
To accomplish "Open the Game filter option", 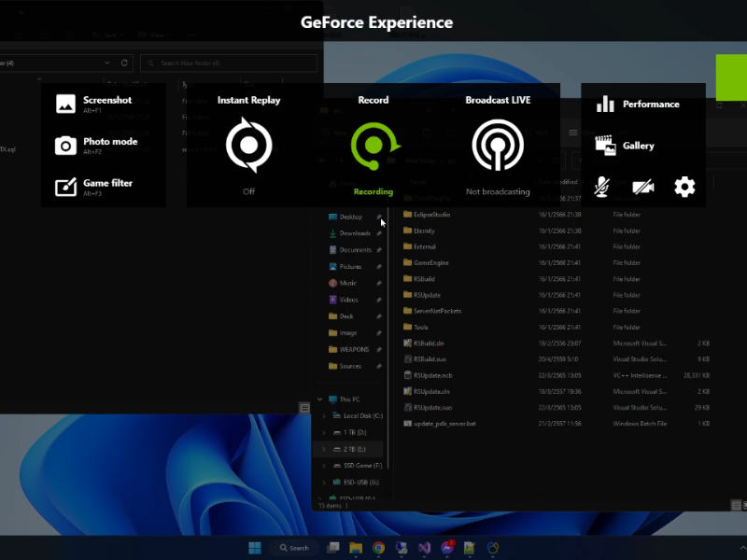I will (x=65, y=187).
